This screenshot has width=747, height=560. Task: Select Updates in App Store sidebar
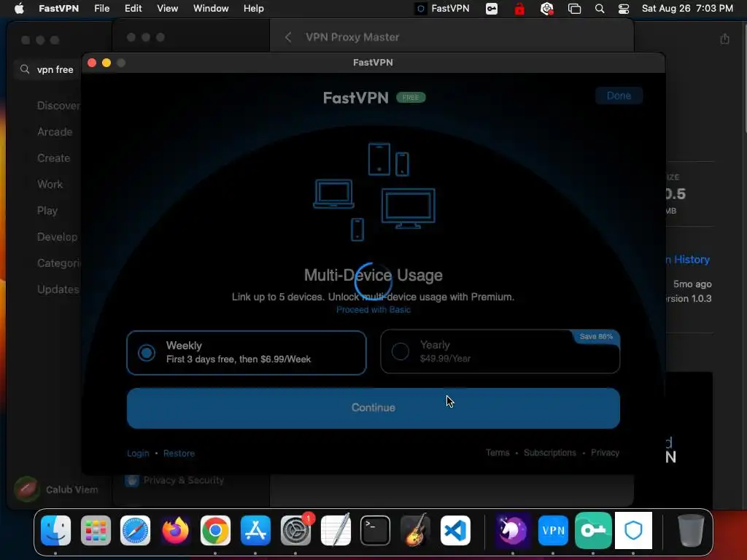pyautogui.click(x=58, y=289)
